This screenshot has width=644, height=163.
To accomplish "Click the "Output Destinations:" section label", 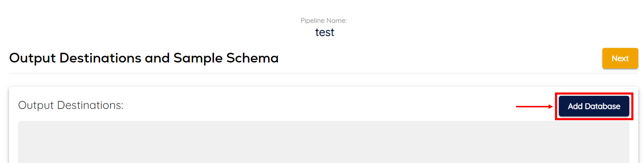I will [x=71, y=105].
